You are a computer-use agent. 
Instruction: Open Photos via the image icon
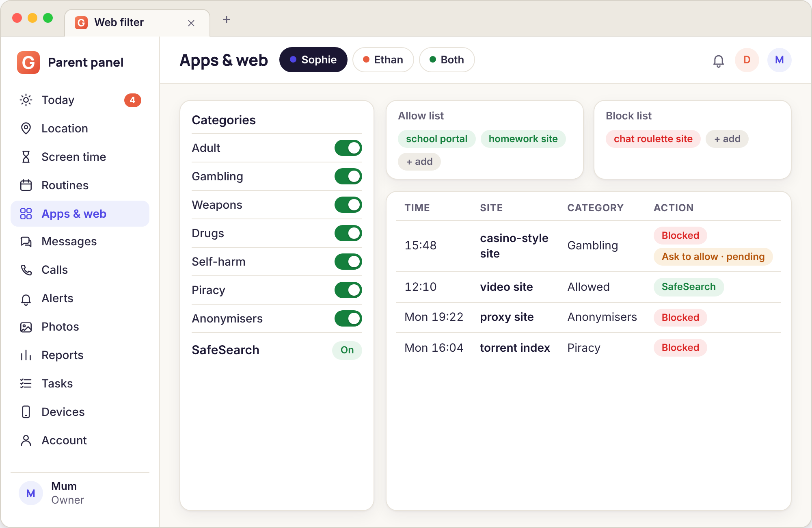[26, 327]
